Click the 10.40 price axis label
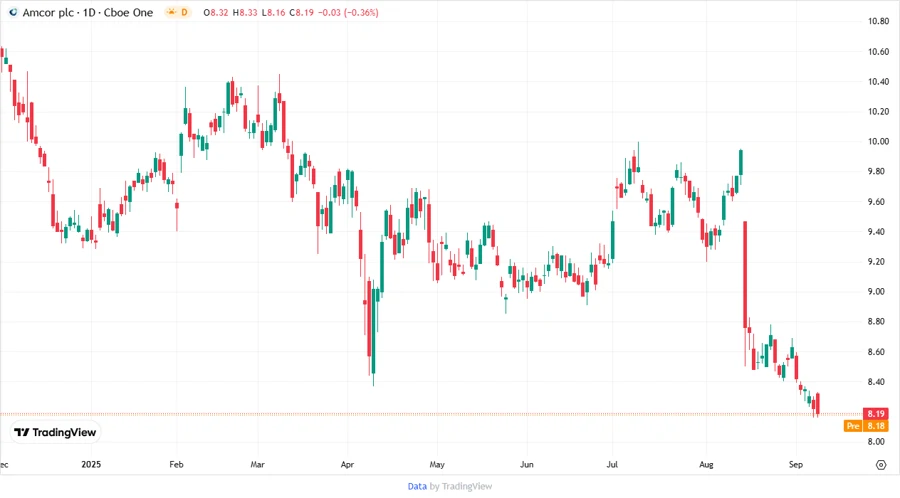 point(878,81)
